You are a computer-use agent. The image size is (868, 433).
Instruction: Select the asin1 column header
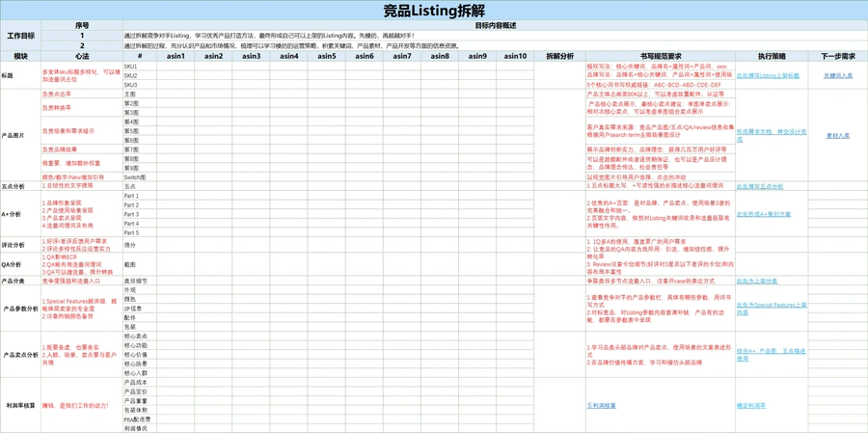click(x=176, y=56)
